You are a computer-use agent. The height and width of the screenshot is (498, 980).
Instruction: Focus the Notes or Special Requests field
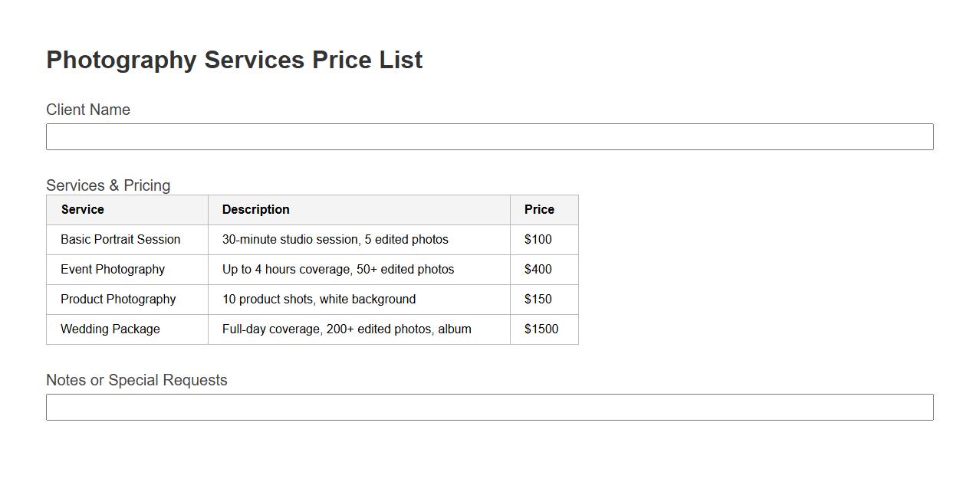click(x=489, y=408)
